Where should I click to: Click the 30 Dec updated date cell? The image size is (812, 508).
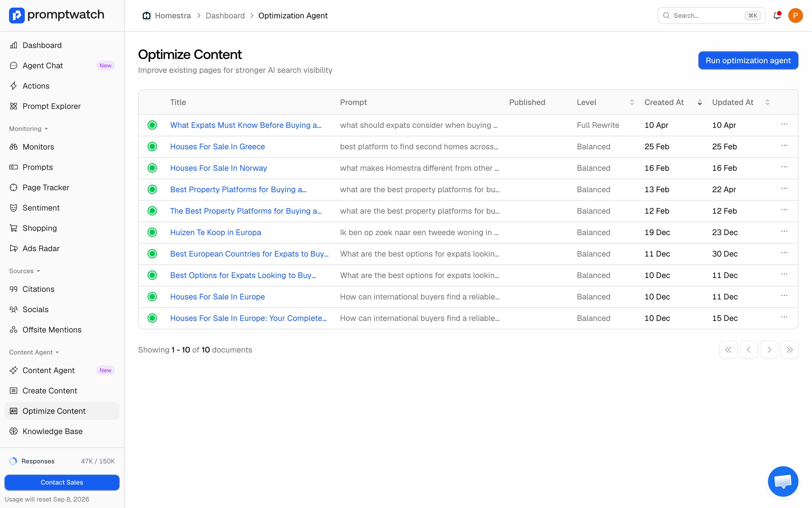725,254
